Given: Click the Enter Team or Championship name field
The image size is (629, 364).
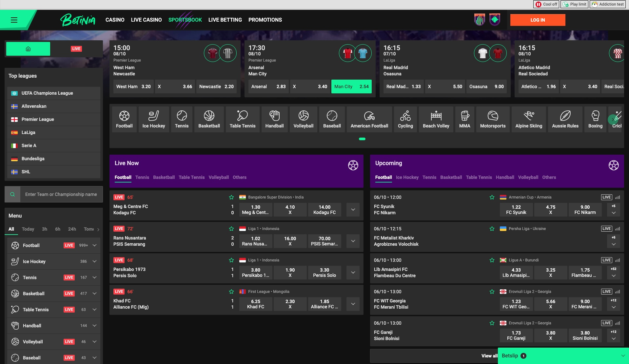Looking at the screenshot, I should point(61,194).
